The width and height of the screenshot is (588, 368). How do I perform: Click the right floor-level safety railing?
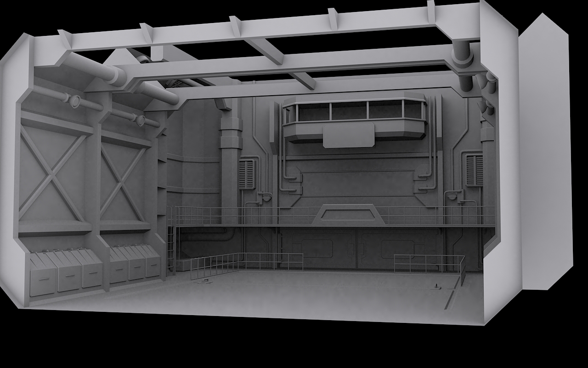tap(429, 264)
